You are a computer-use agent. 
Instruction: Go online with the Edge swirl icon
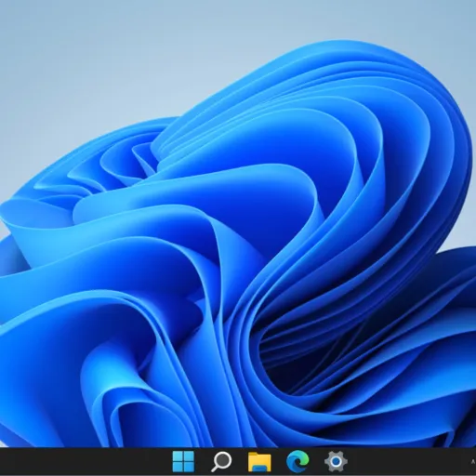pos(297,461)
